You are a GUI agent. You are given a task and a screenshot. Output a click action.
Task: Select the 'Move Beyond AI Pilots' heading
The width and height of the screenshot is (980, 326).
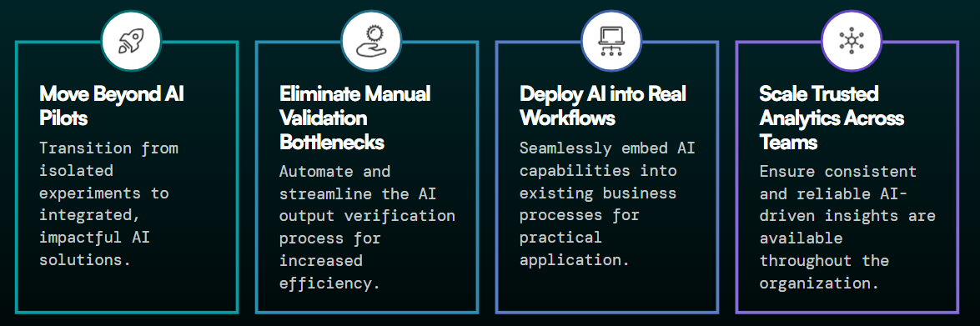pyautogui.click(x=112, y=106)
